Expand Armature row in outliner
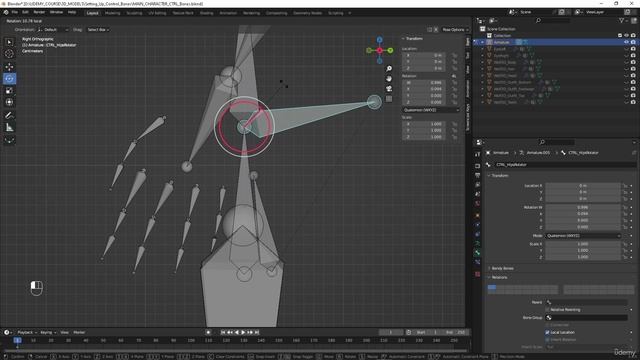 (x=482, y=42)
